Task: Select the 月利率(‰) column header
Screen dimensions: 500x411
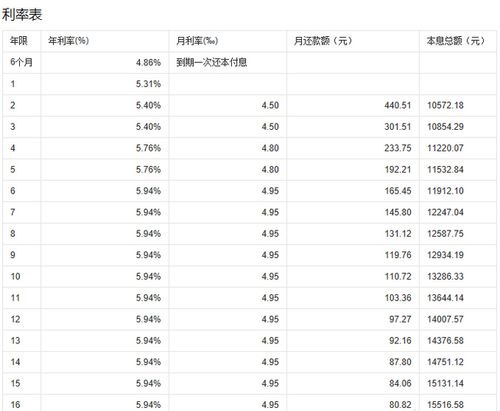Action: [197, 41]
